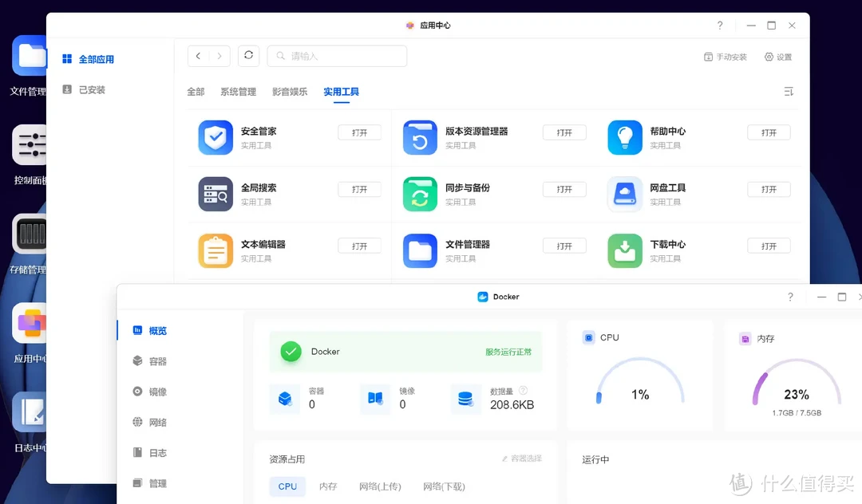Click the 手动安装 button
The height and width of the screenshot is (504, 862).
(725, 57)
